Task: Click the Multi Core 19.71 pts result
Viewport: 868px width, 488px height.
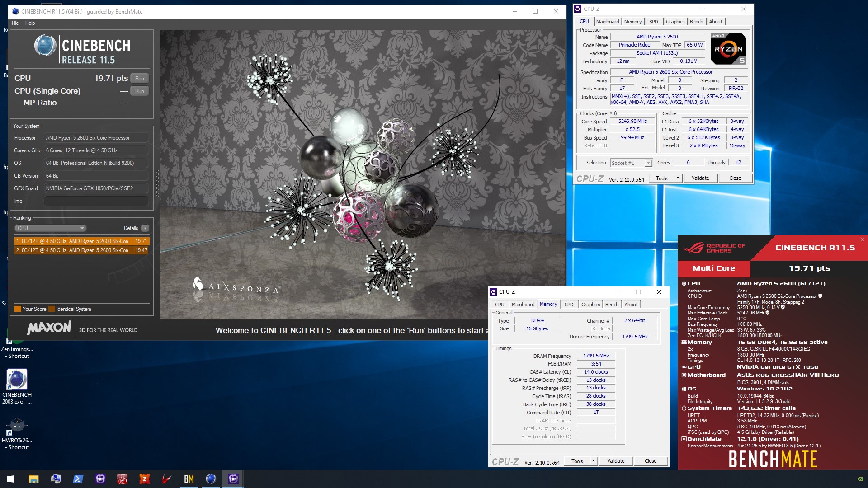Action: coord(809,268)
